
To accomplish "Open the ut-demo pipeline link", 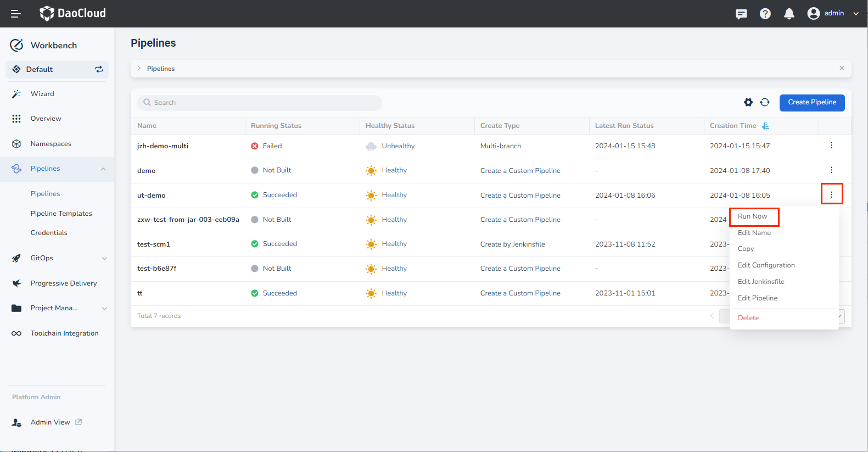I will tap(151, 196).
